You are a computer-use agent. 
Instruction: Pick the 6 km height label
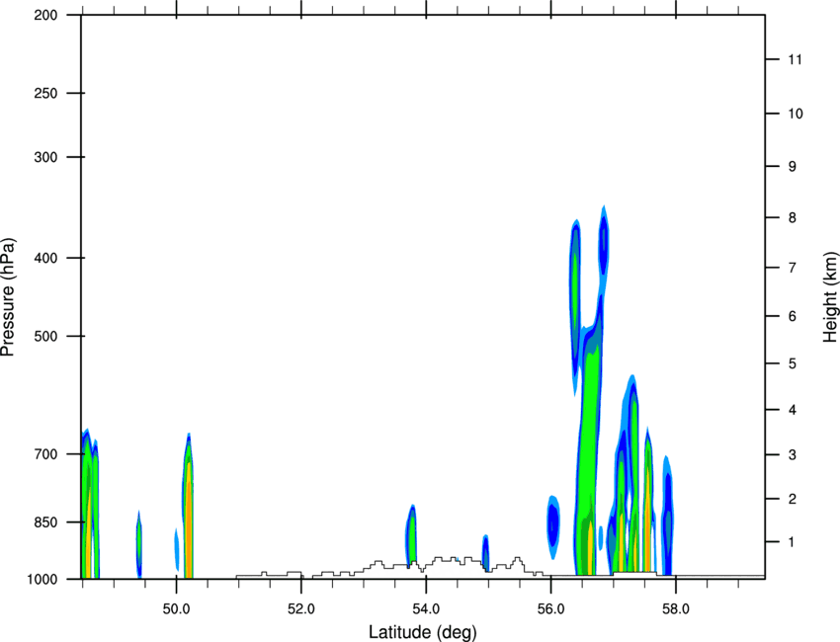tap(793, 316)
